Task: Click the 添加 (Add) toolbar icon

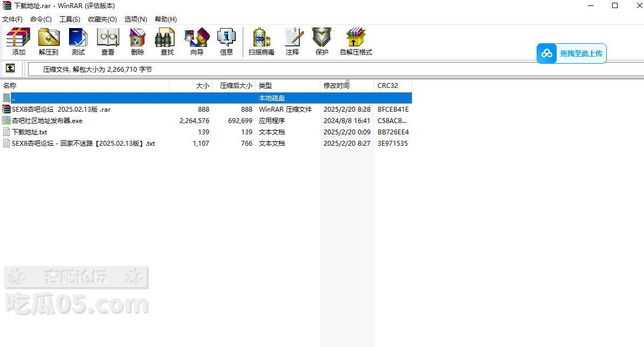Action: [x=18, y=38]
